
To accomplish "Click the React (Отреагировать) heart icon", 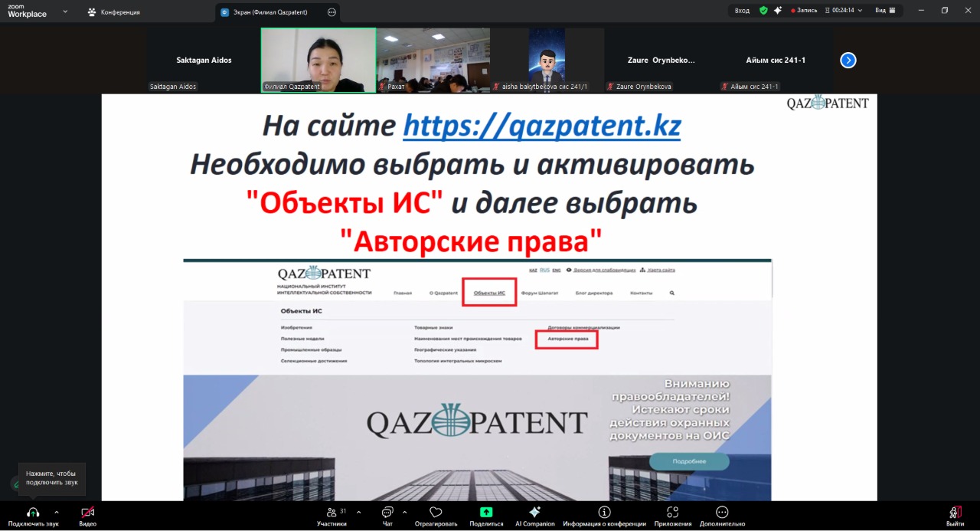I will click(436, 513).
